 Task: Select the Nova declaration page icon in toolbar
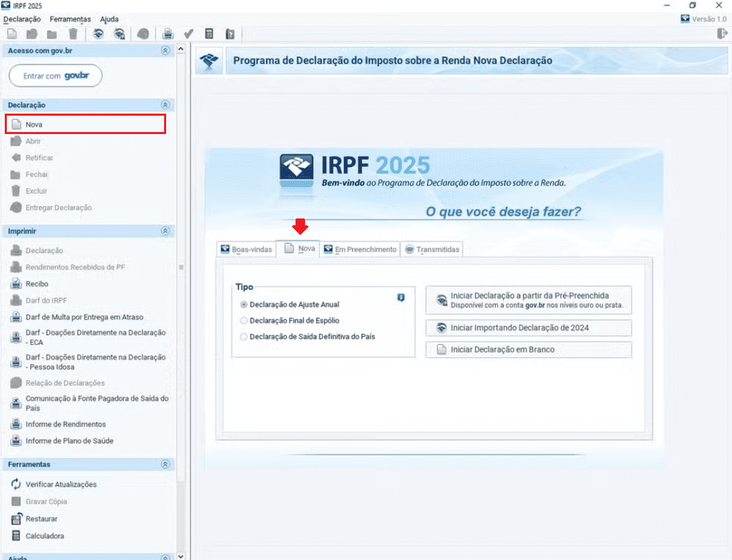(x=12, y=34)
